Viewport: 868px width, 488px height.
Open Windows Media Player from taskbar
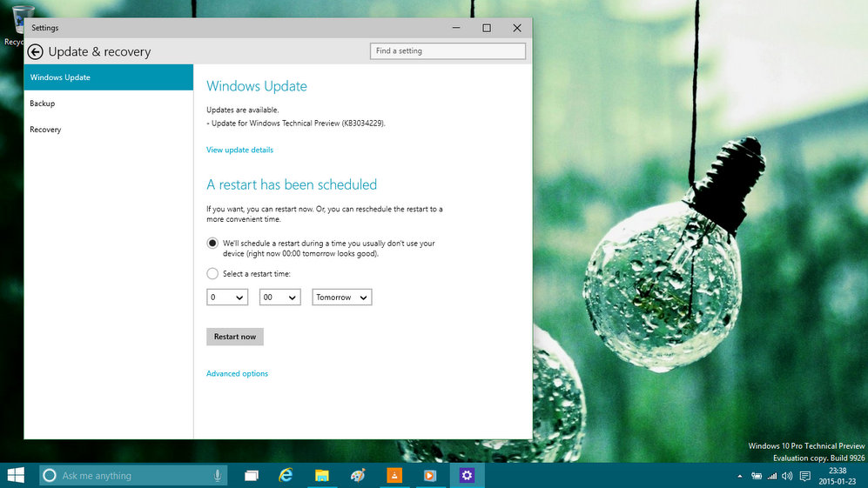pyautogui.click(x=429, y=476)
